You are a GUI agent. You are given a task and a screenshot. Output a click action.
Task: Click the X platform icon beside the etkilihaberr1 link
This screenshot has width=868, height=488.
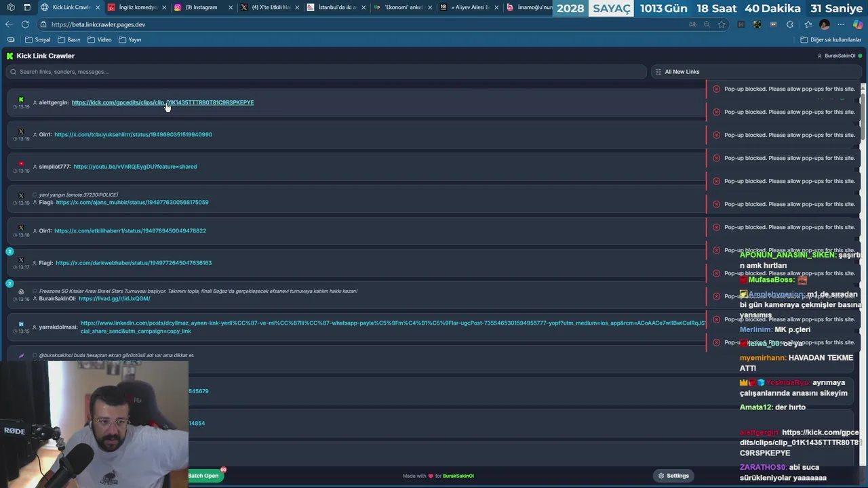pyautogui.click(x=21, y=228)
